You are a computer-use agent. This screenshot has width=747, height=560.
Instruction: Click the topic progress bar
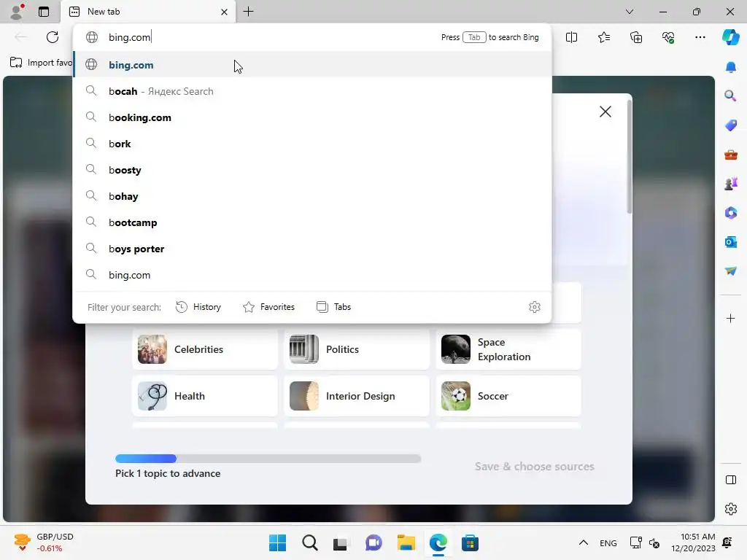click(x=268, y=459)
